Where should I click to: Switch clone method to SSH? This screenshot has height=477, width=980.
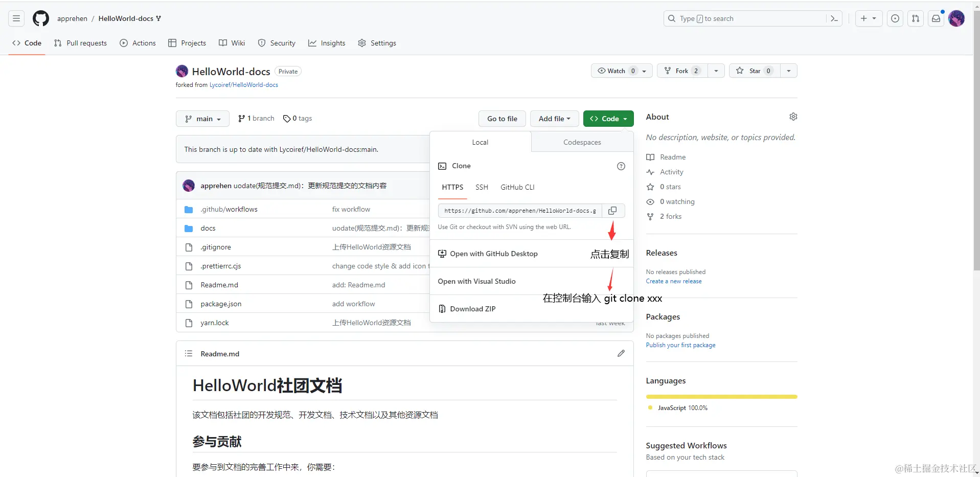(482, 187)
